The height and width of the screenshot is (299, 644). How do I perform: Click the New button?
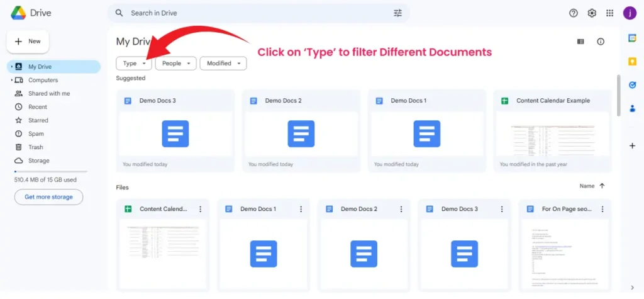[x=28, y=42]
